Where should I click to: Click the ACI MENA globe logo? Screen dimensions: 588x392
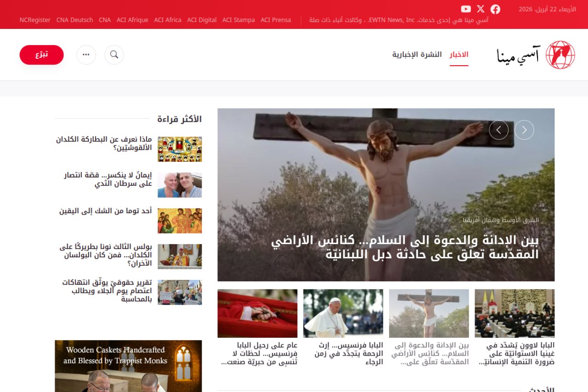(x=560, y=55)
